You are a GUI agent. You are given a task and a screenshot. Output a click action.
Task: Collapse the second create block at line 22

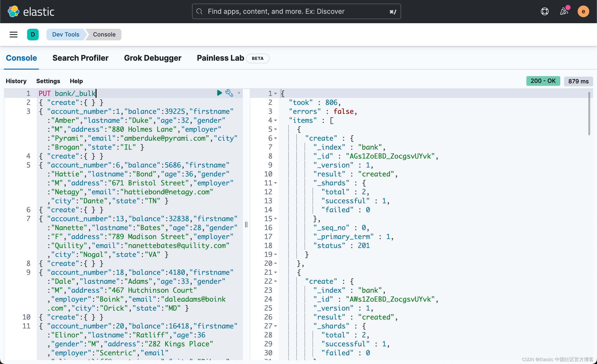(x=276, y=282)
